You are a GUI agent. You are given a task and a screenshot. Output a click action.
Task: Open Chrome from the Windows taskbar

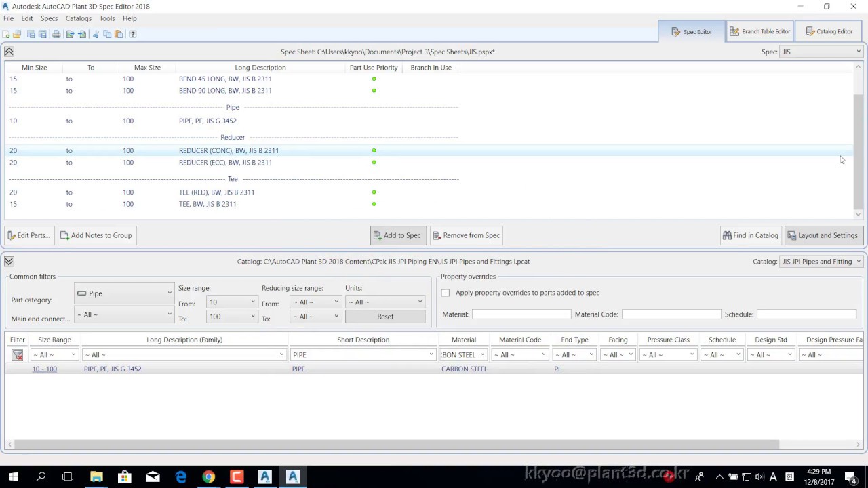point(209,477)
